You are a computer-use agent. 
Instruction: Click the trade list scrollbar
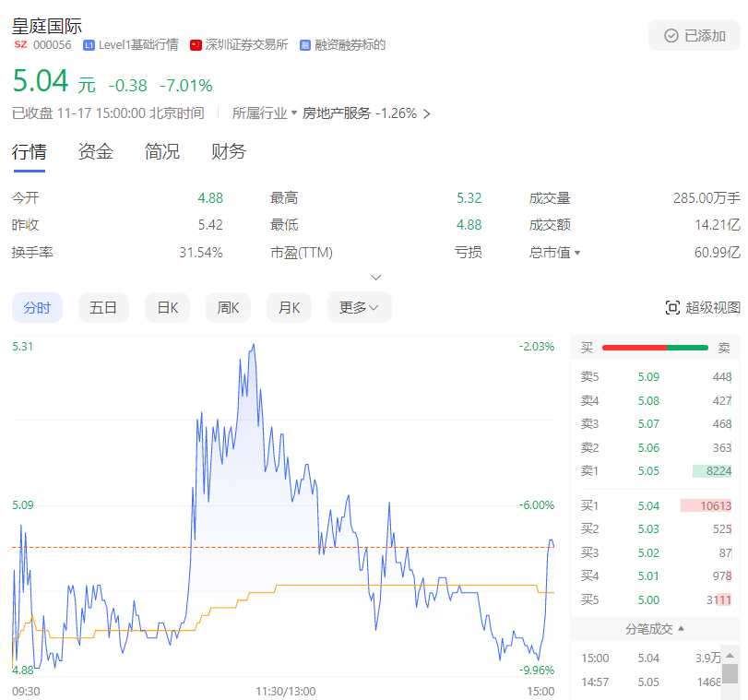click(x=729, y=673)
